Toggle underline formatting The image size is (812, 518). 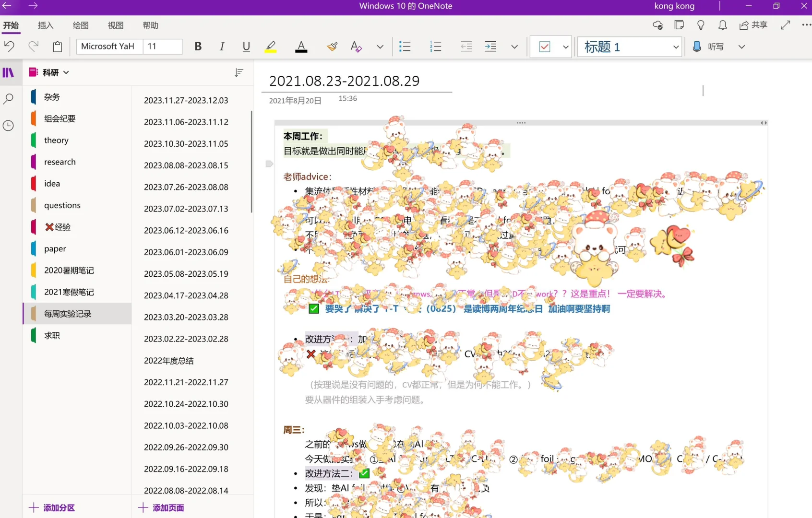(246, 47)
